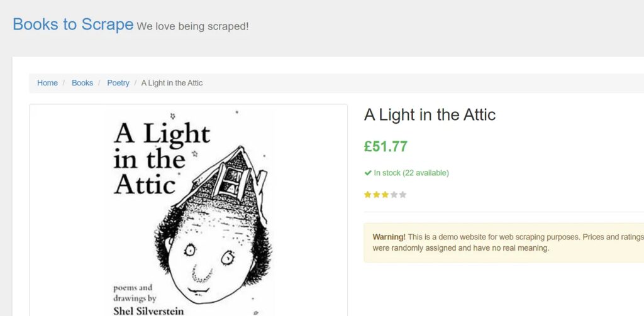Click the product title heading
The image size is (644, 316).
430,115
